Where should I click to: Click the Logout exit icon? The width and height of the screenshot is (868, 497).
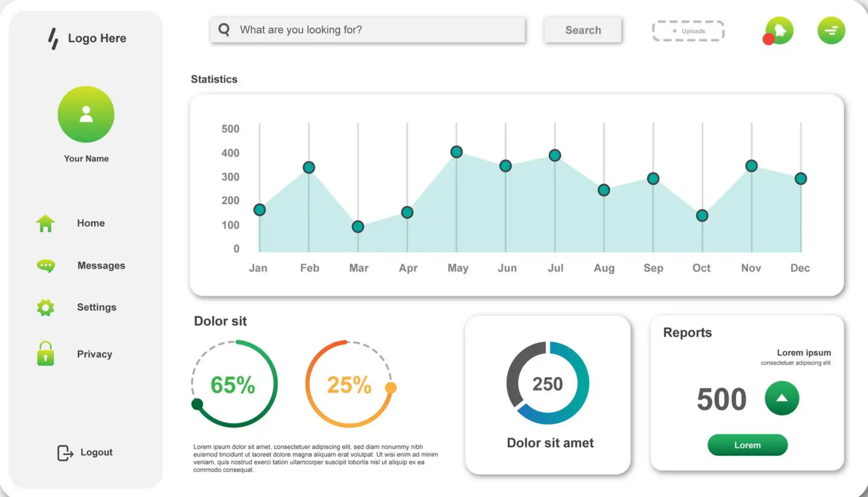click(x=65, y=453)
